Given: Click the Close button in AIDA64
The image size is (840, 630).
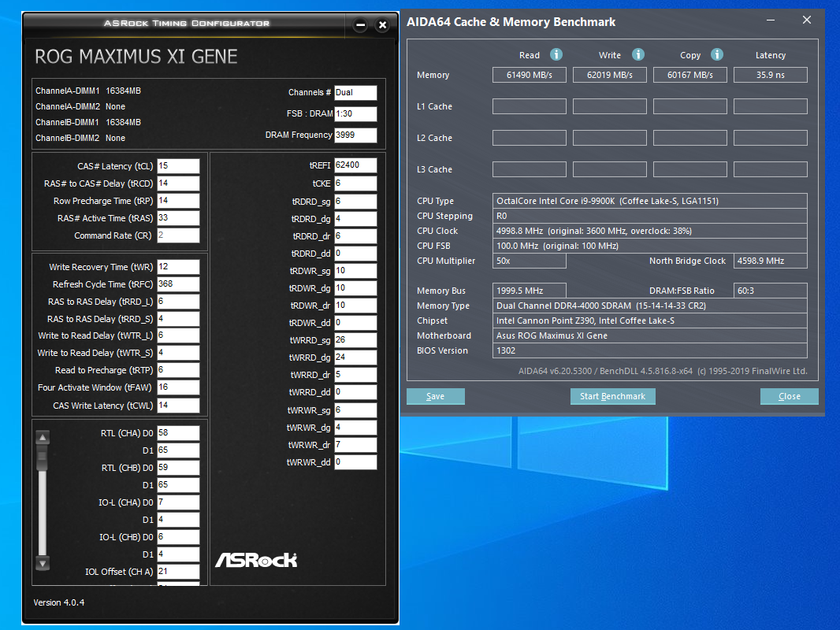Looking at the screenshot, I should (789, 396).
